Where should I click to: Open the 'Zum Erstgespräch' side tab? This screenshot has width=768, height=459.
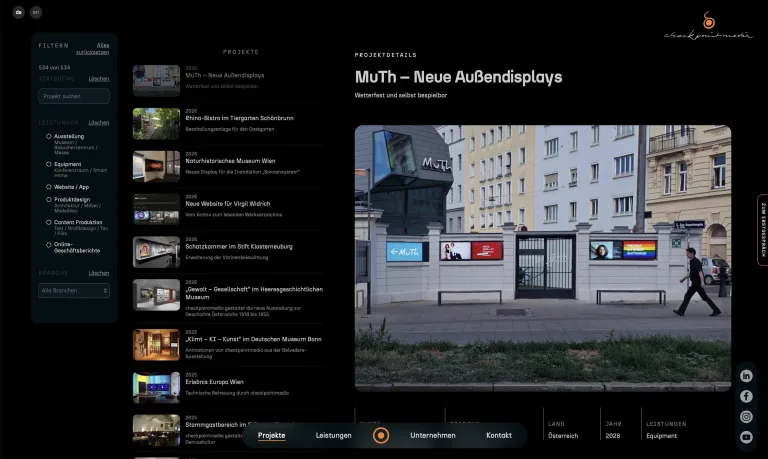pos(763,230)
